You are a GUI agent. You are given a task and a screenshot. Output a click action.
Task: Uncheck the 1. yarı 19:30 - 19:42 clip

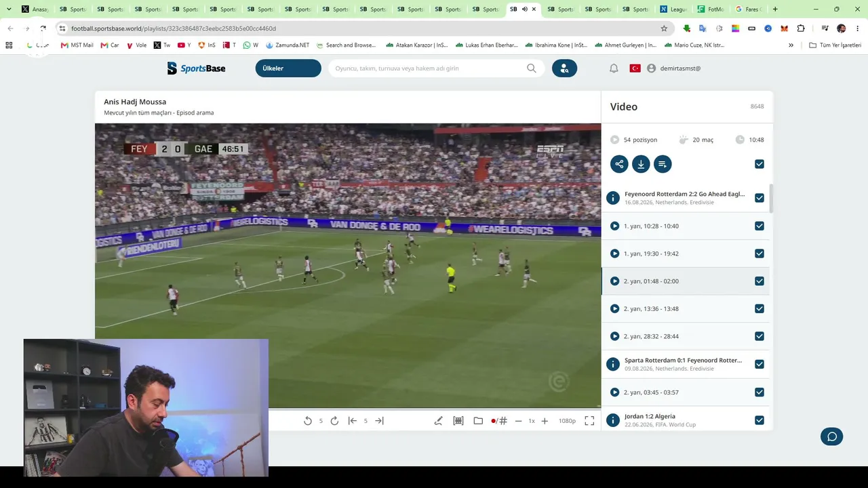tap(759, 253)
